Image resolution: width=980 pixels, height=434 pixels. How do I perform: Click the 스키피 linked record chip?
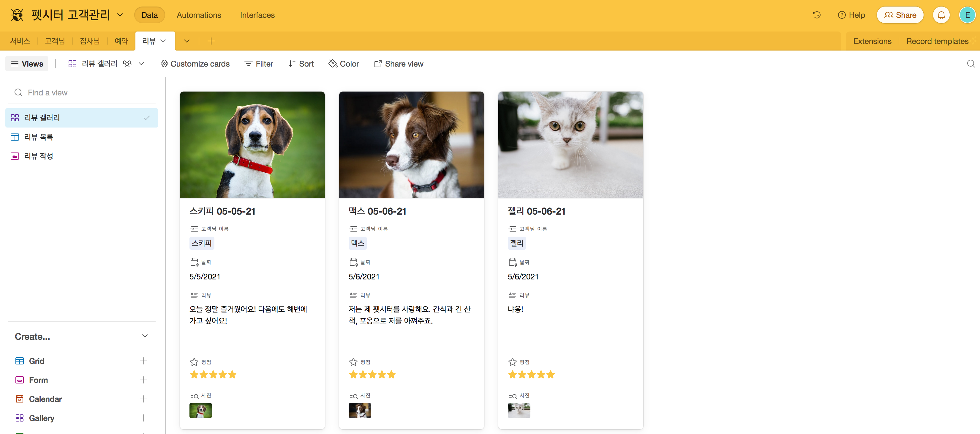coord(202,243)
